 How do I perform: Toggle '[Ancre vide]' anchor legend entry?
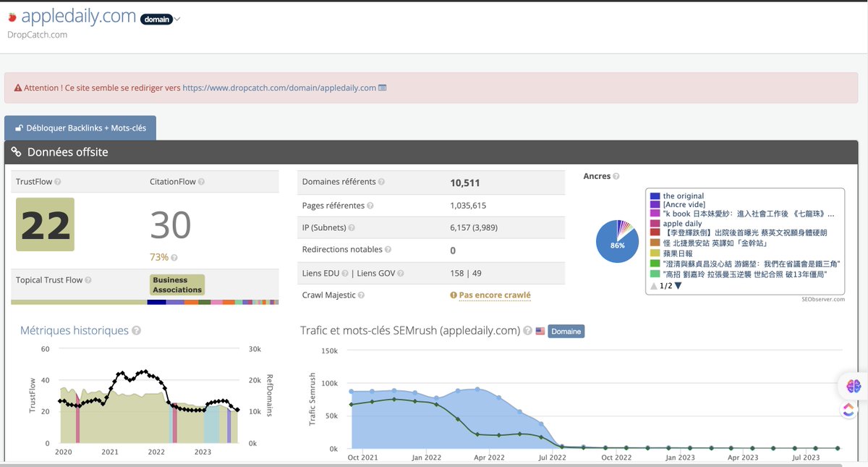coord(678,206)
